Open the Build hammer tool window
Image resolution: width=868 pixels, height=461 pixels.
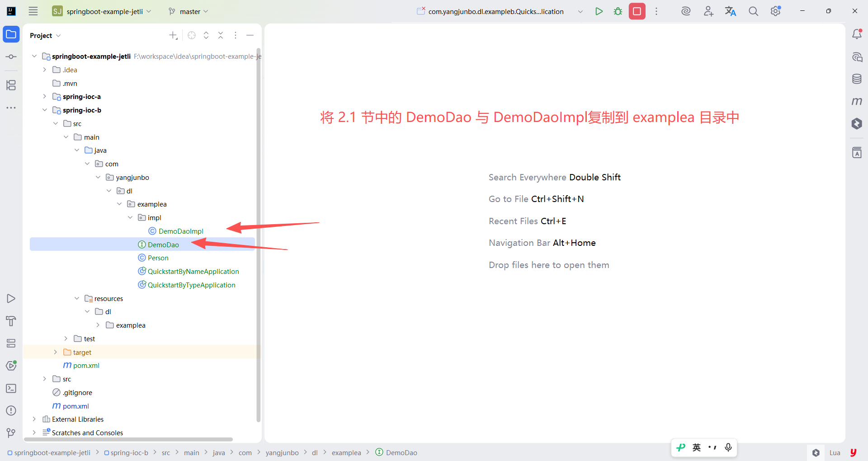tap(11, 321)
